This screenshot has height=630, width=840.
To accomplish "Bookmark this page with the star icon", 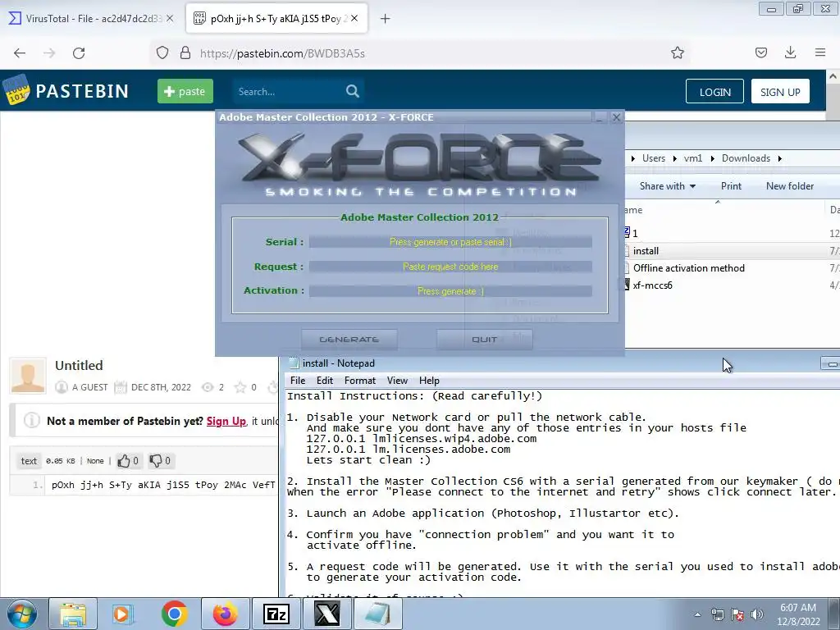I will [677, 52].
